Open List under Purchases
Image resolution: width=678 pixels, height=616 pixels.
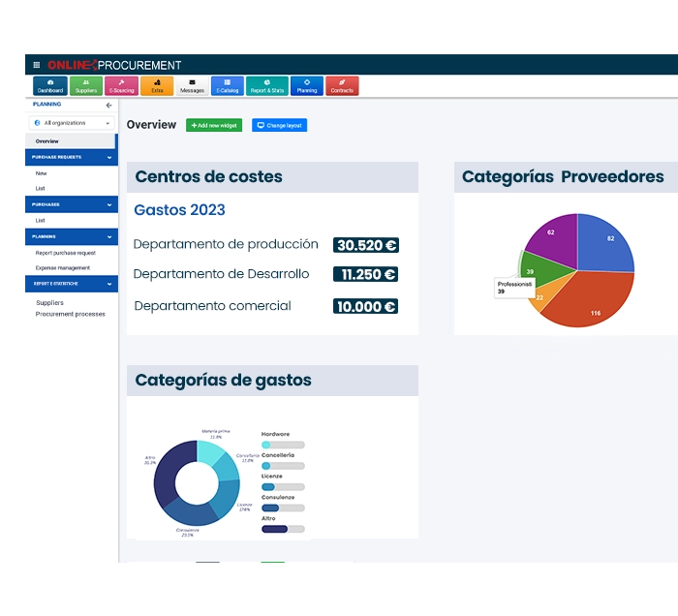click(41, 221)
